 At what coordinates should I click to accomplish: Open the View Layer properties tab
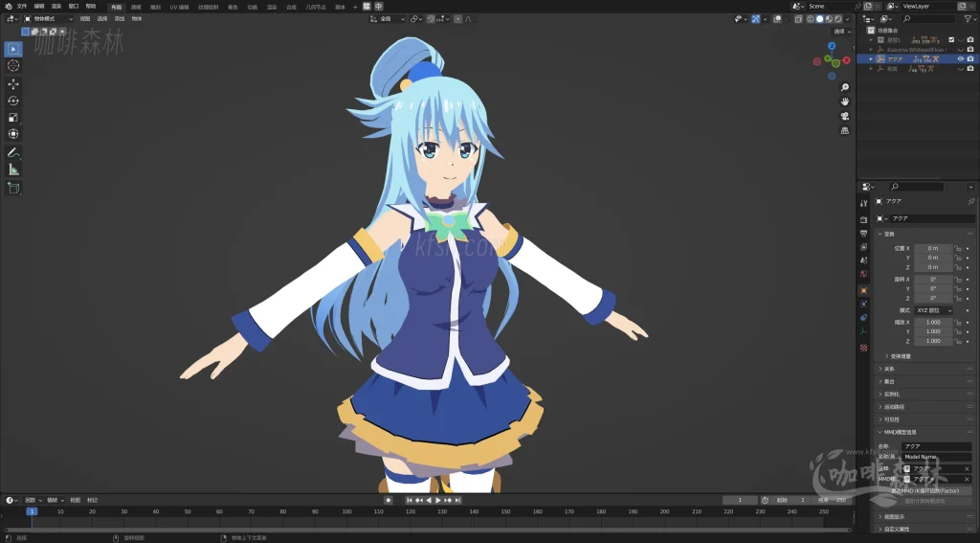(864, 247)
